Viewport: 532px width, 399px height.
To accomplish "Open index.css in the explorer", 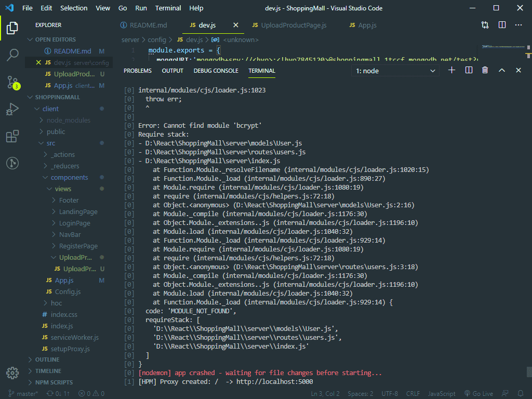I will click(64, 314).
